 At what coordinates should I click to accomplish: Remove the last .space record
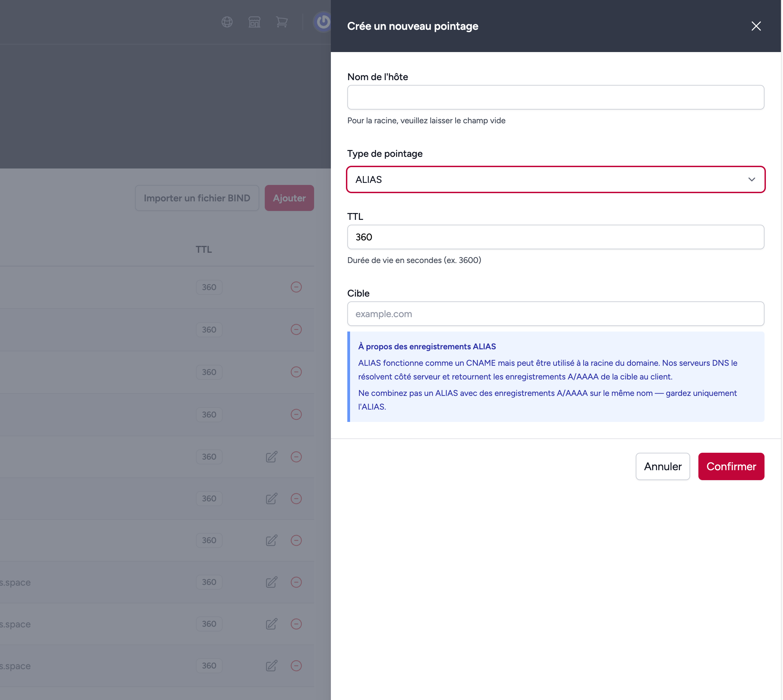(296, 666)
